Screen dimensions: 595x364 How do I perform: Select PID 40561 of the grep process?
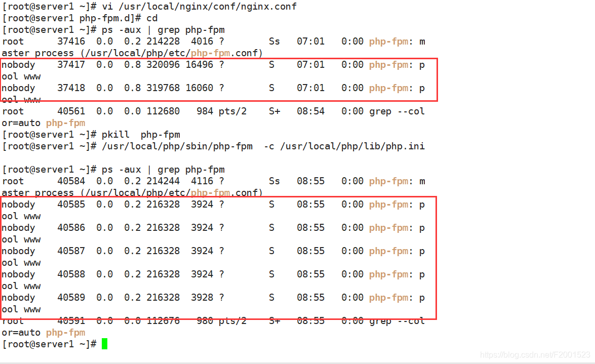[71, 111]
